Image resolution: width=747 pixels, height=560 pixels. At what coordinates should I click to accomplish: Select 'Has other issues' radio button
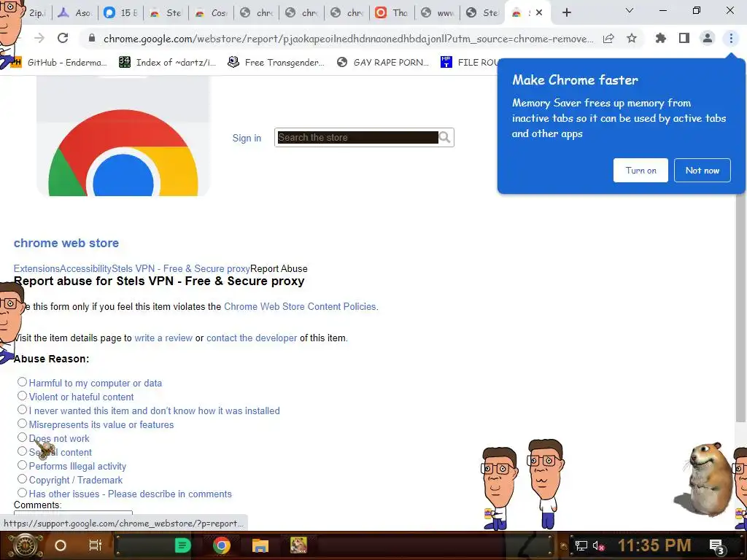click(x=22, y=492)
